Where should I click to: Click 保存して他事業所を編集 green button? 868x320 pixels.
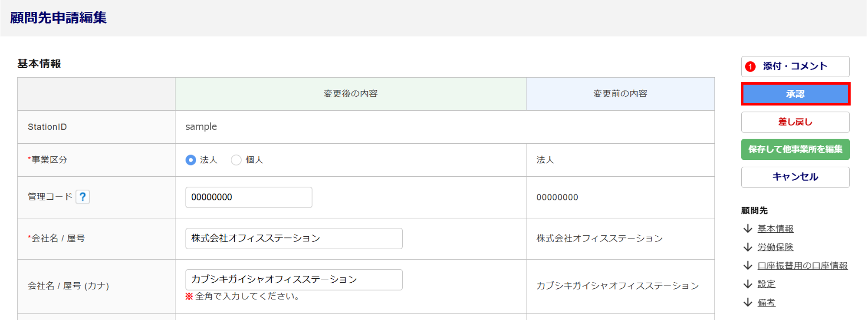[x=795, y=149]
